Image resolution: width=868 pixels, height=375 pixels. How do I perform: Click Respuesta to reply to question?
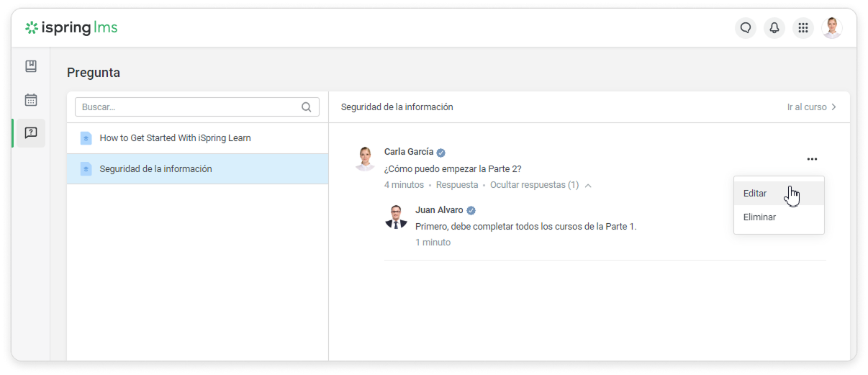[x=457, y=185]
